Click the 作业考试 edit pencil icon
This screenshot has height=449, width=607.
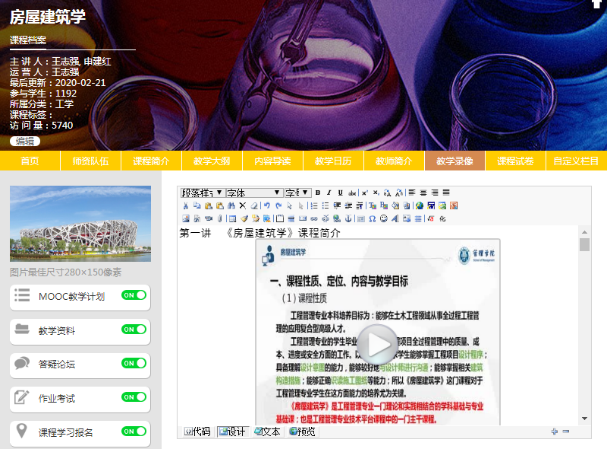22,398
